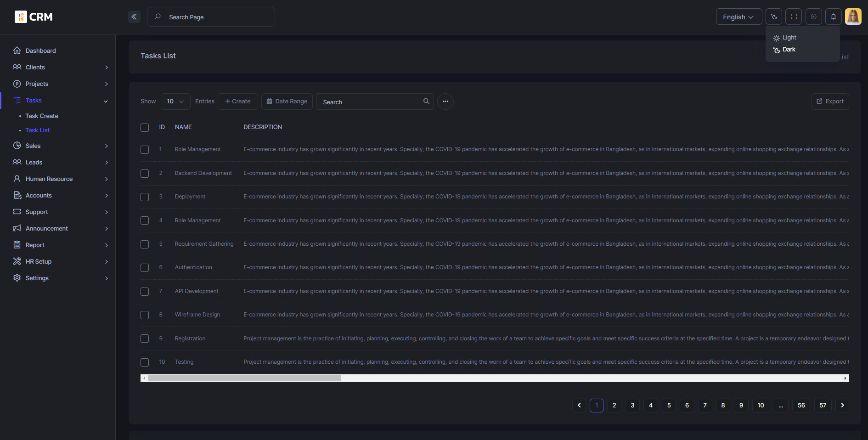Click the theme mode moon icon

(774, 17)
